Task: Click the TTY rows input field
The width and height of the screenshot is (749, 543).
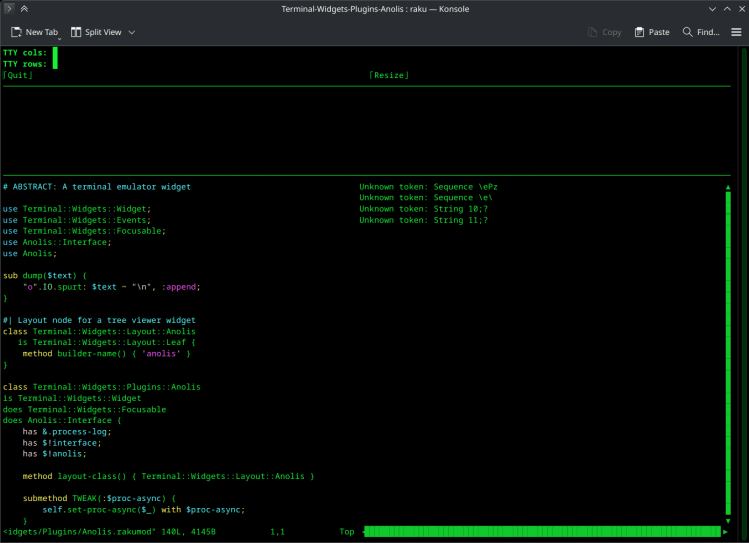Action: (55, 64)
